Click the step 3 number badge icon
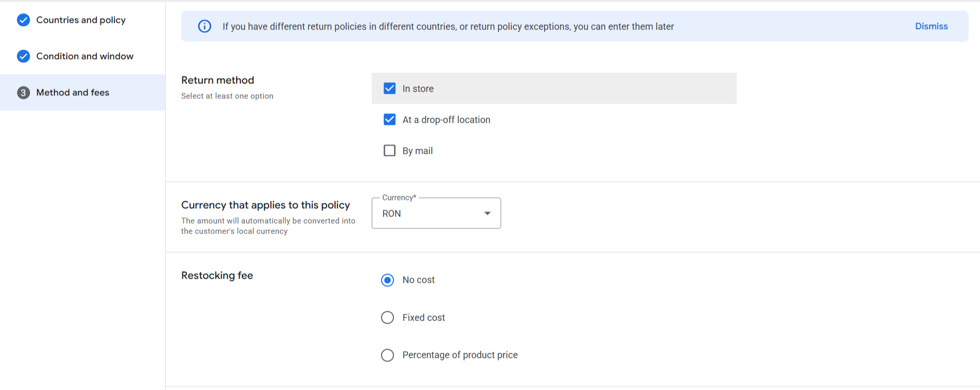Viewport: 980px width, 390px height. [23, 92]
